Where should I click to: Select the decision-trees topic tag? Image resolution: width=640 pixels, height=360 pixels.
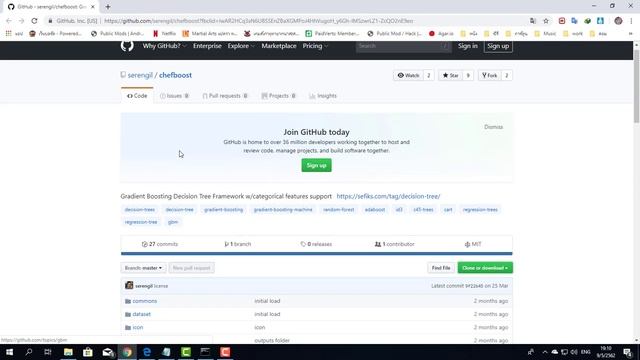[140, 209]
